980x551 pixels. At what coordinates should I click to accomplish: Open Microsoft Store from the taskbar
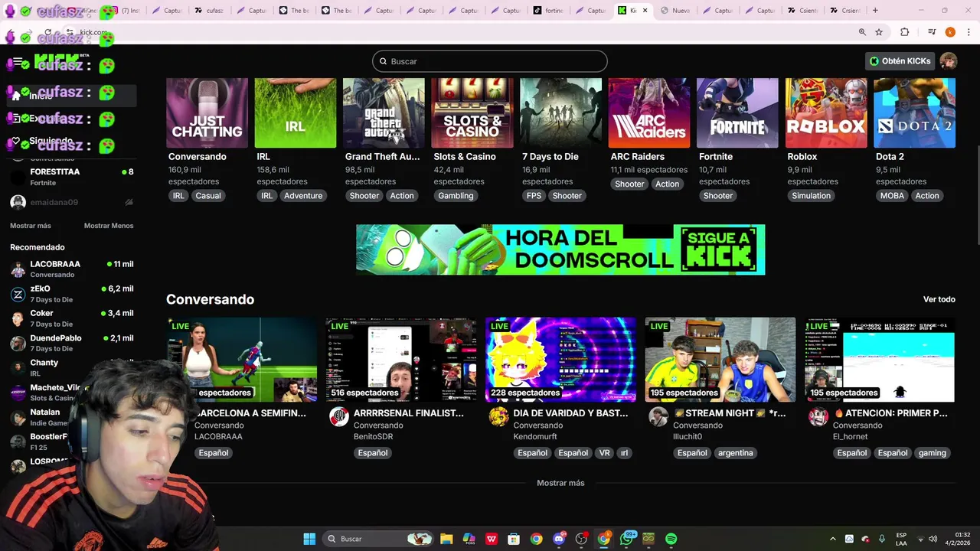(x=514, y=539)
